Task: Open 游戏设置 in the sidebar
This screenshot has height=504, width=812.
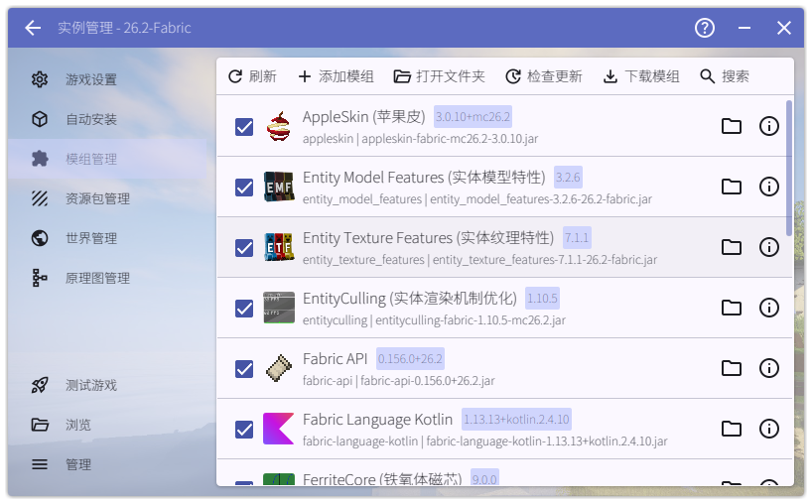Action: pos(107,79)
